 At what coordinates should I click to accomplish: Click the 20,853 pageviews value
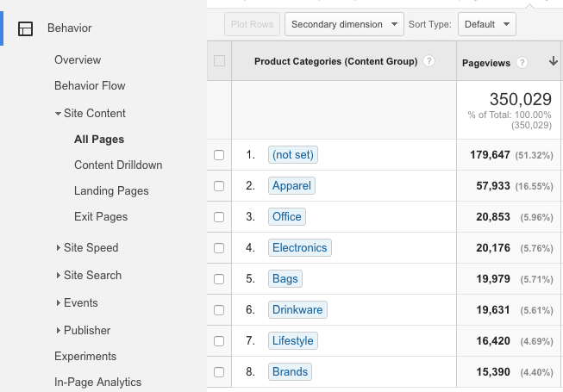[x=493, y=217]
